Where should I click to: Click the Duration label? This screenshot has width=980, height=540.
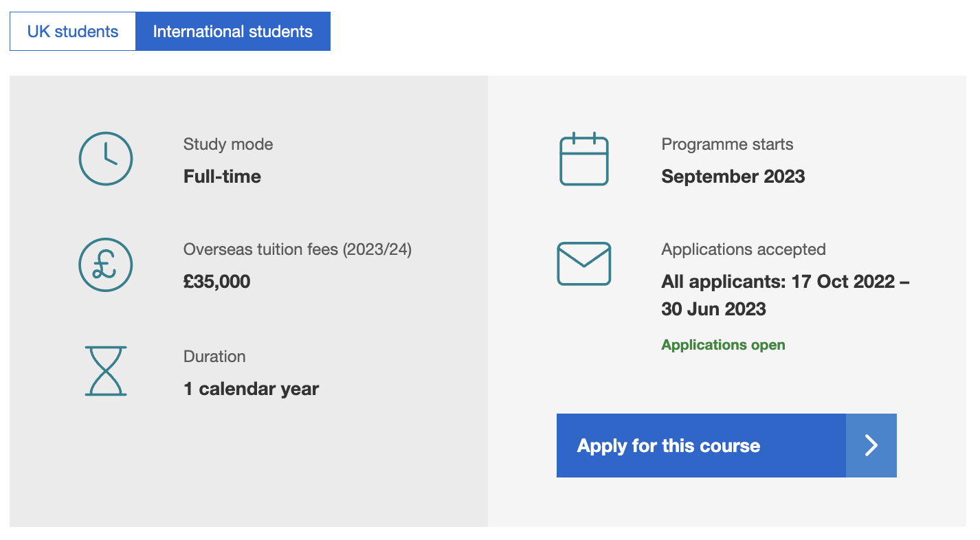[214, 357]
